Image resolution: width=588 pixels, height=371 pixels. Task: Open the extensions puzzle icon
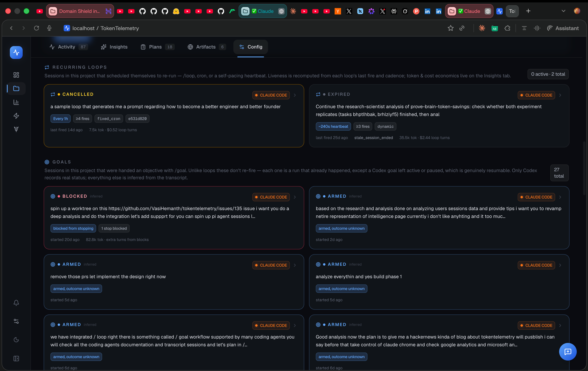(x=507, y=28)
